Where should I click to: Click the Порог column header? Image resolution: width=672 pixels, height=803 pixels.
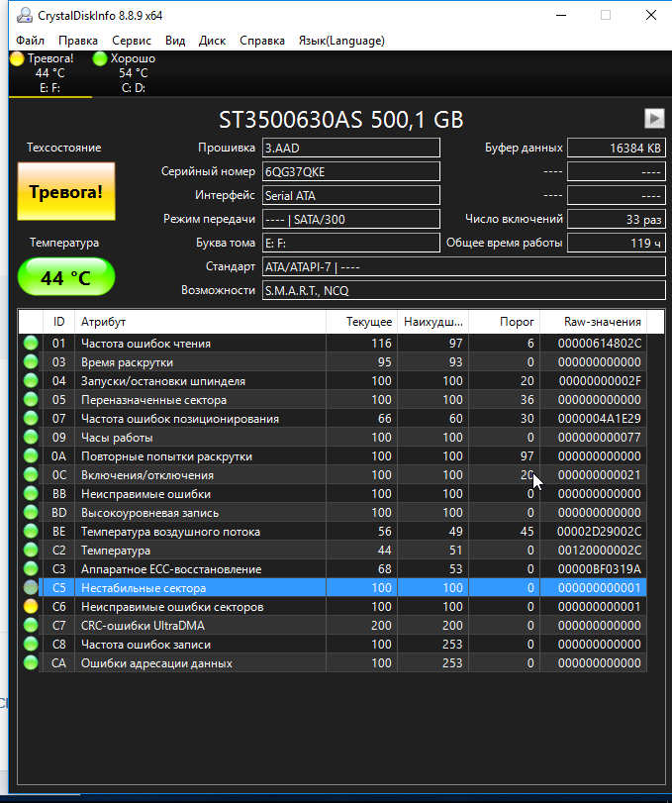504,322
